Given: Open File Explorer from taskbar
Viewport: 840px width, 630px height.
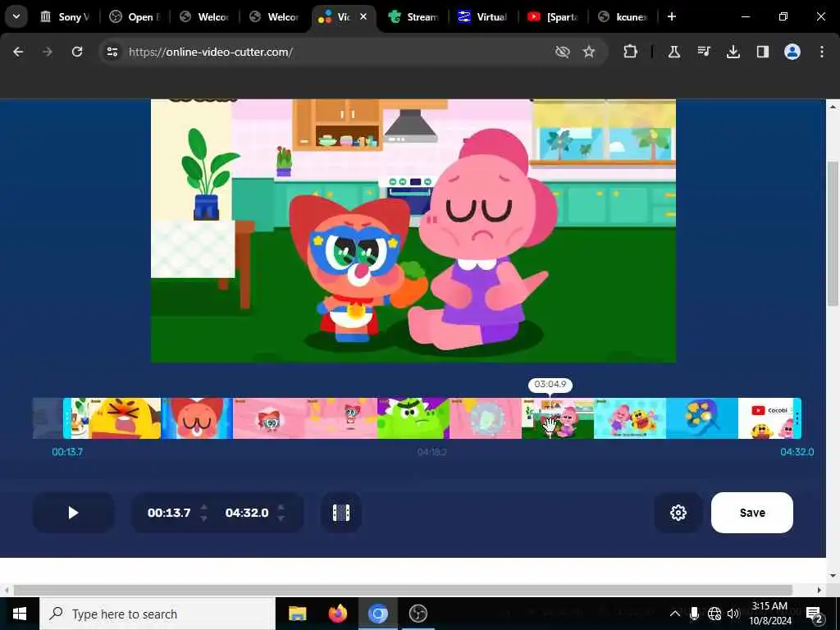Looking at the screenshot, I should (x=297, y=614).
